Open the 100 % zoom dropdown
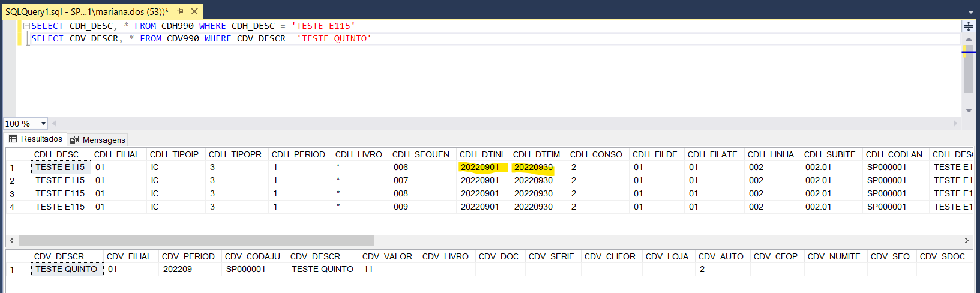980x293 pixels. pyautogui.click(x=43, y=124)
